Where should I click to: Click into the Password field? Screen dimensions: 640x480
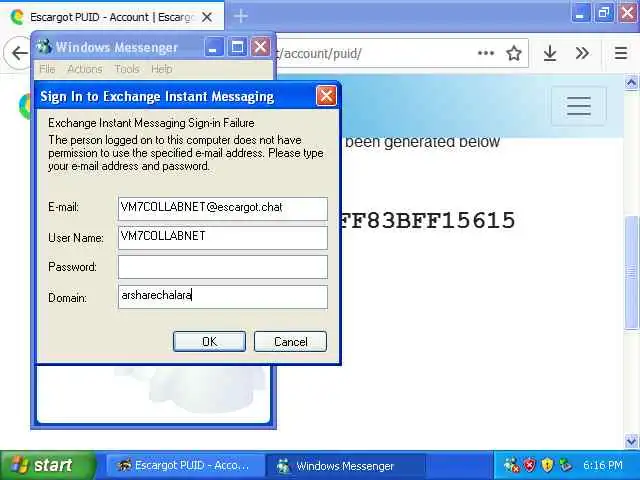click(x=223, y=267)
